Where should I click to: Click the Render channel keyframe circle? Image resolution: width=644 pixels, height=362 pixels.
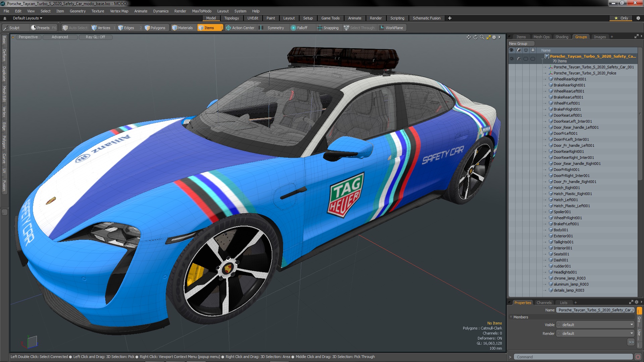[x=559, y=334]
